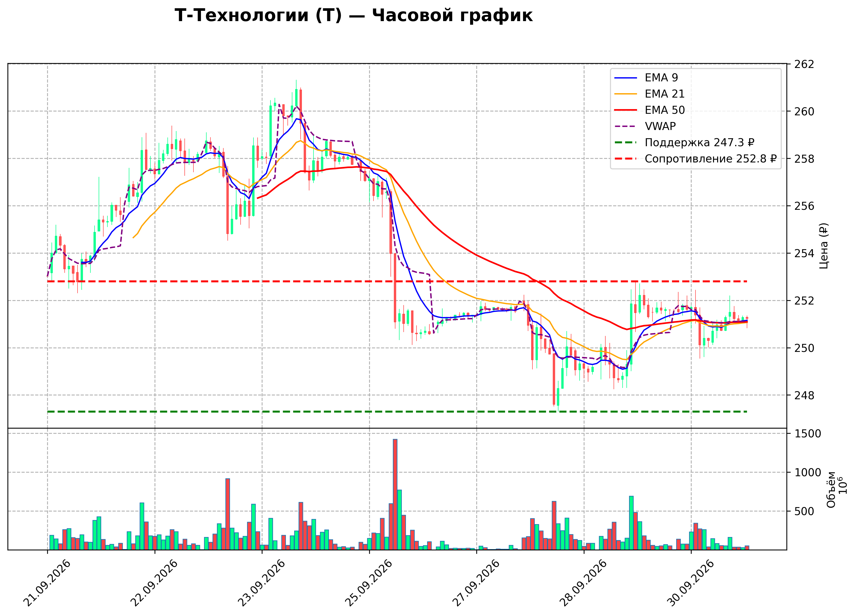Click legend label 'Поддержка 247.3 ₽'
The width and height of the screenshot is (857, 616).
(699, 143)
